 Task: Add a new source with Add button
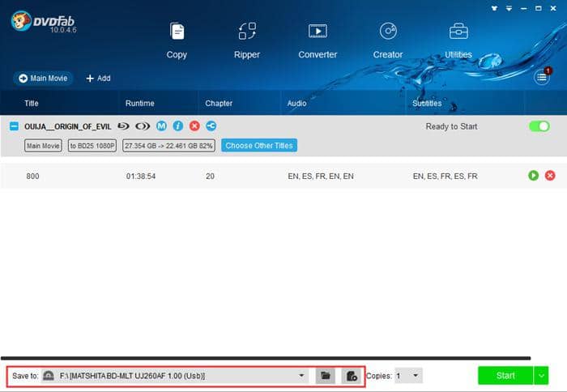tap(98, 78)
